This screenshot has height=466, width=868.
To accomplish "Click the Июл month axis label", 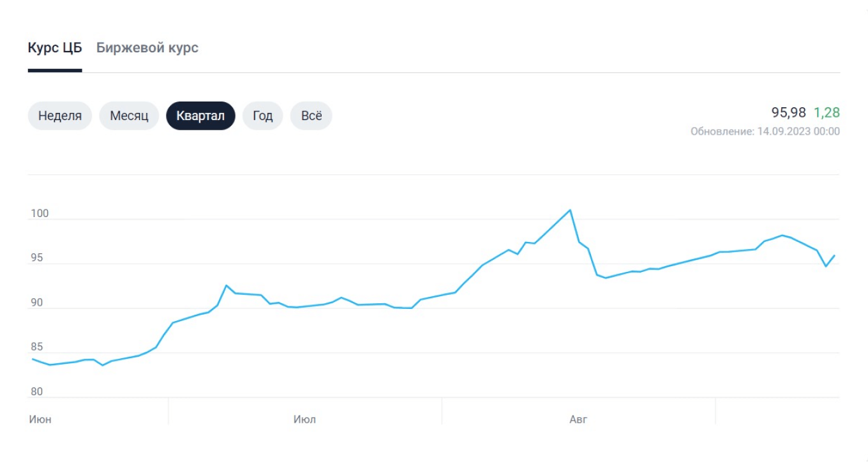I will pyautogui.click(x=304, y=419).
